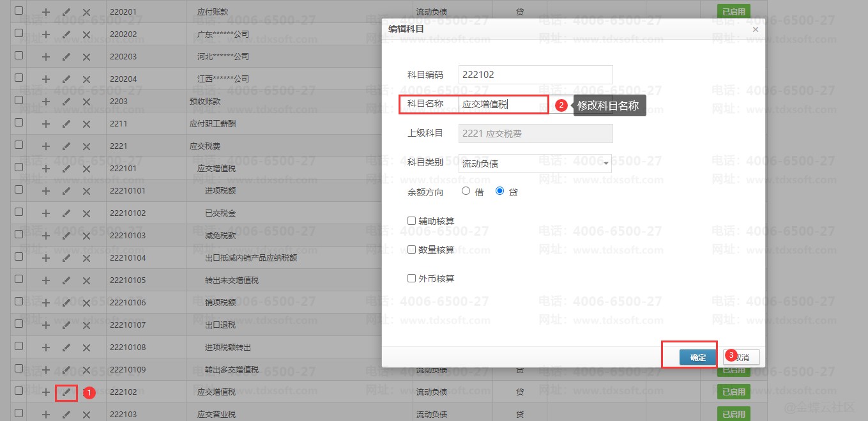This screenshot has height=421, width=868.
Task: Select the 借 balance direction radio
Action: [x=466, y=191]
